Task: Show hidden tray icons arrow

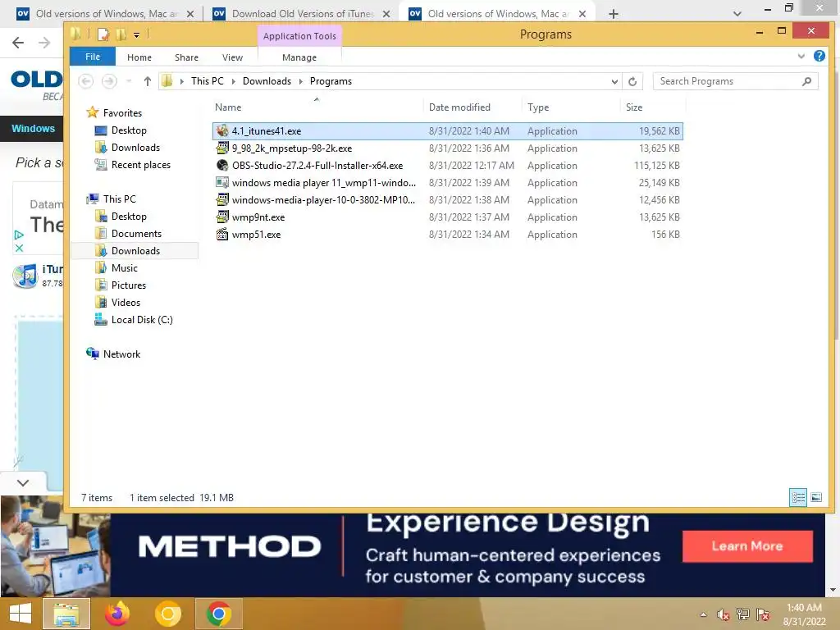Action: (703, 614)
